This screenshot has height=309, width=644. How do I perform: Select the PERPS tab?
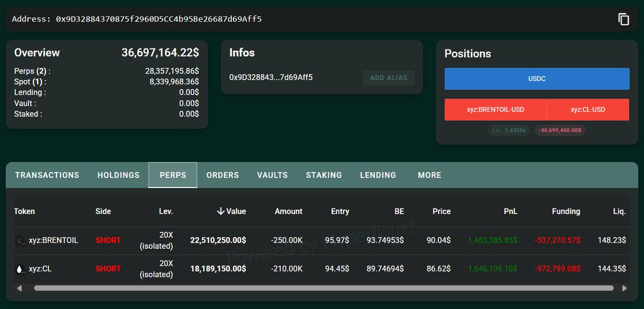[173, 175]
